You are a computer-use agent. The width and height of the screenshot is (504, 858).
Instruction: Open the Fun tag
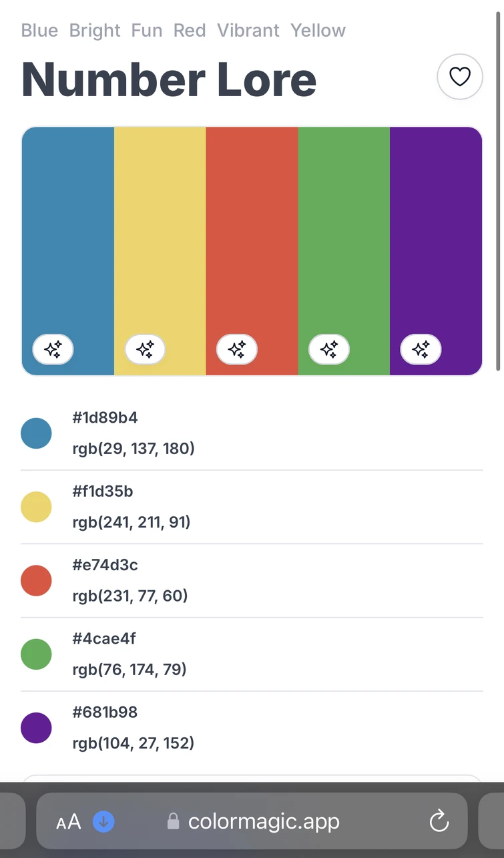pyautogui.click(x=146, y=30)
